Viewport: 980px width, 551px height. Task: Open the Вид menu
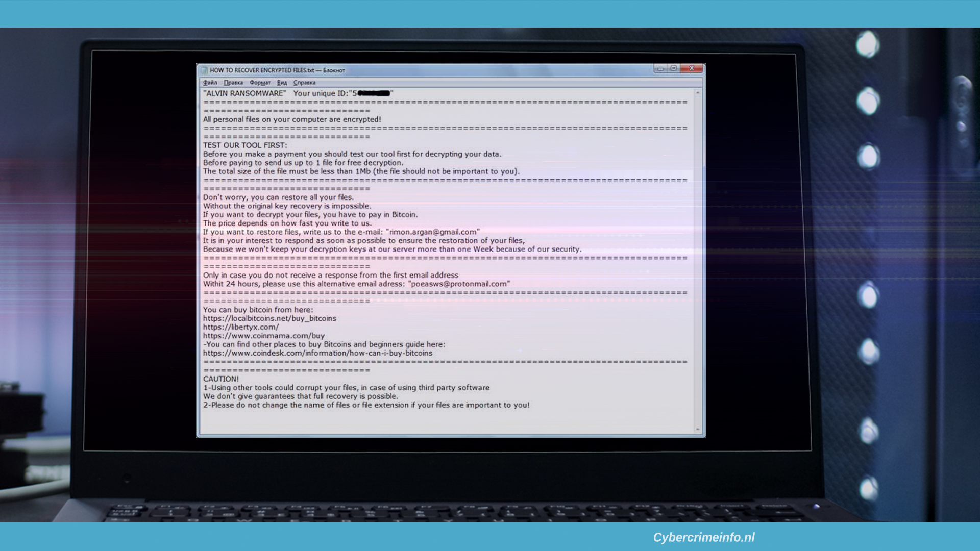(282, 83)
